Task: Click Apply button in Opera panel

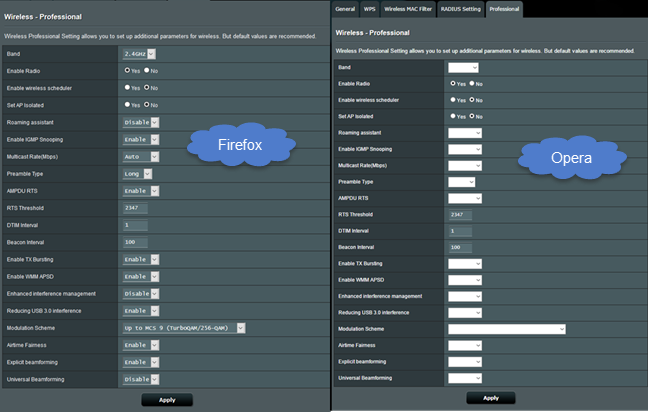Action: click(x=491, y=398)
